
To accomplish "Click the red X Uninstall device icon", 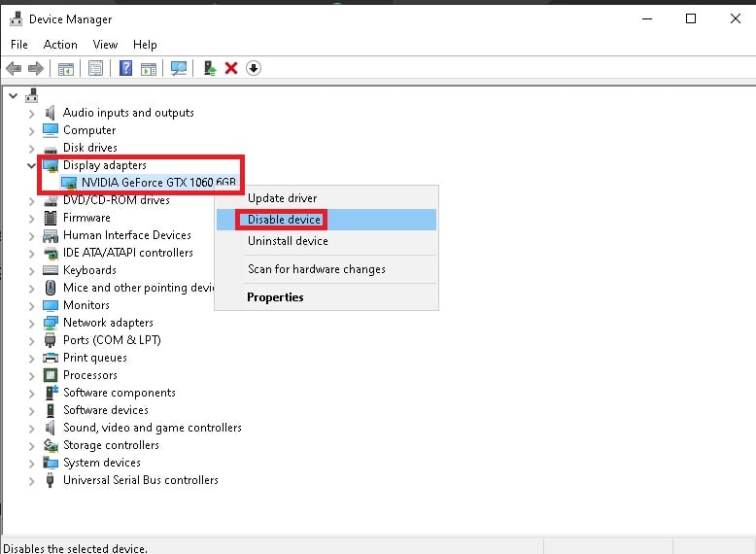I will tap(231, 68).
